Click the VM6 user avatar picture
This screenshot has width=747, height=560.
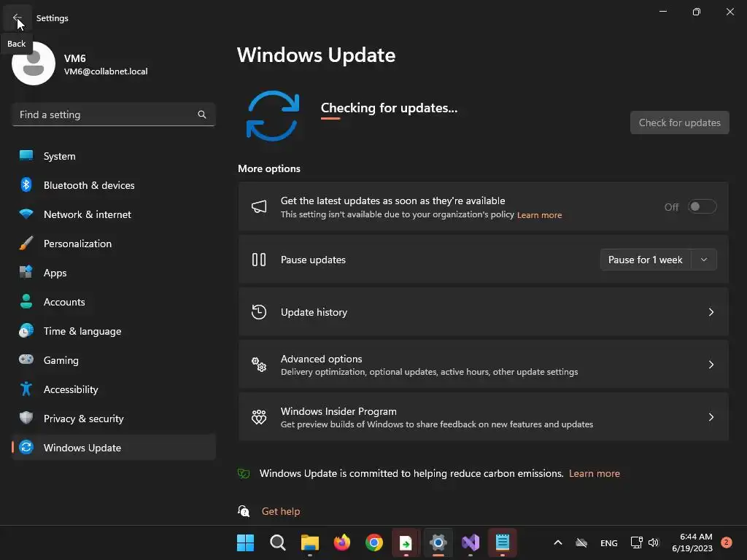[34, 63]
